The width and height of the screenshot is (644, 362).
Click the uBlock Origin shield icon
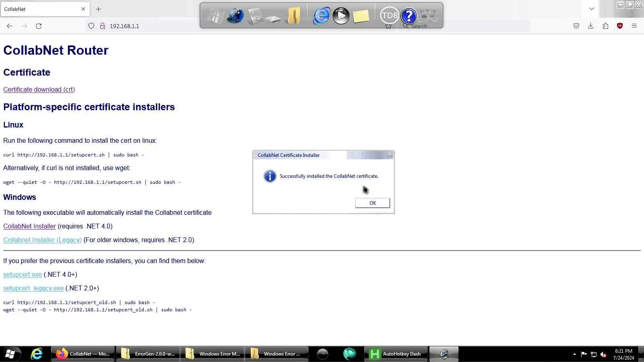pyautogui.click(x=620, y=26)
